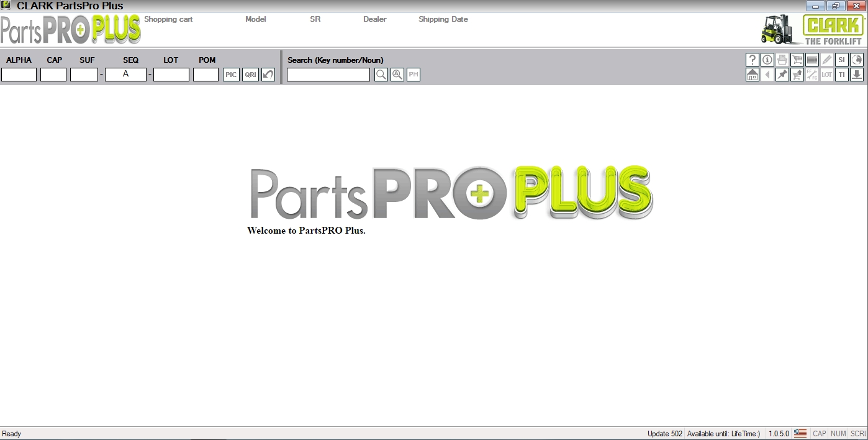Minimize the CLARK PartsPro Plus window
868x440 pixels.
pyautogui.click(x=815, y=6)
